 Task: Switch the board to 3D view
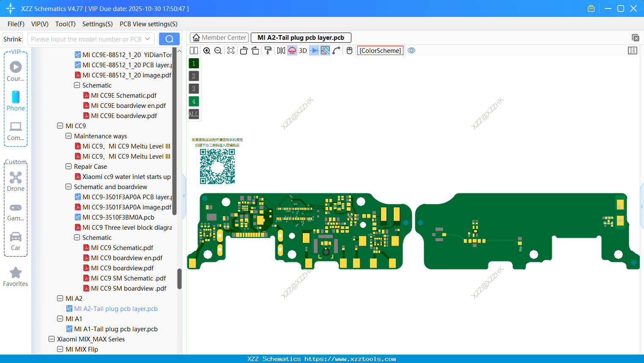[x=302, y=50]
